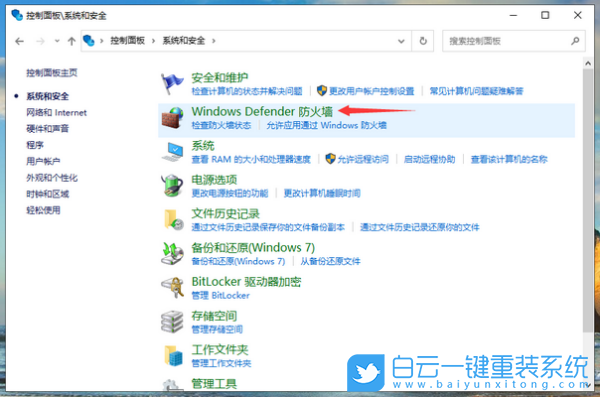This screenshot has height=397, width=600.
Task: Open the 工作文件夹 heading
Action: click(220, 350)
